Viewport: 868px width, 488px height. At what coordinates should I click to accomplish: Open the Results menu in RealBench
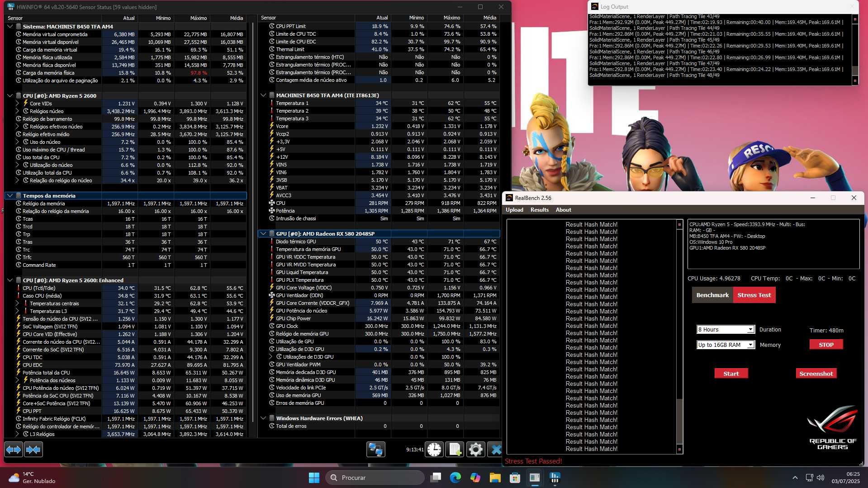(x=539, y=210)
